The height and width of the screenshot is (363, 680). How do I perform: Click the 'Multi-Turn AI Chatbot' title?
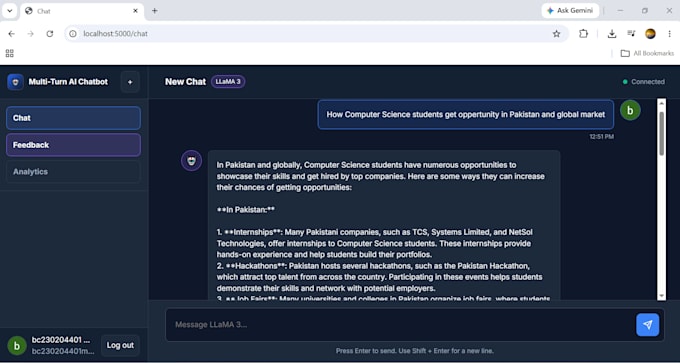(68, 82)
